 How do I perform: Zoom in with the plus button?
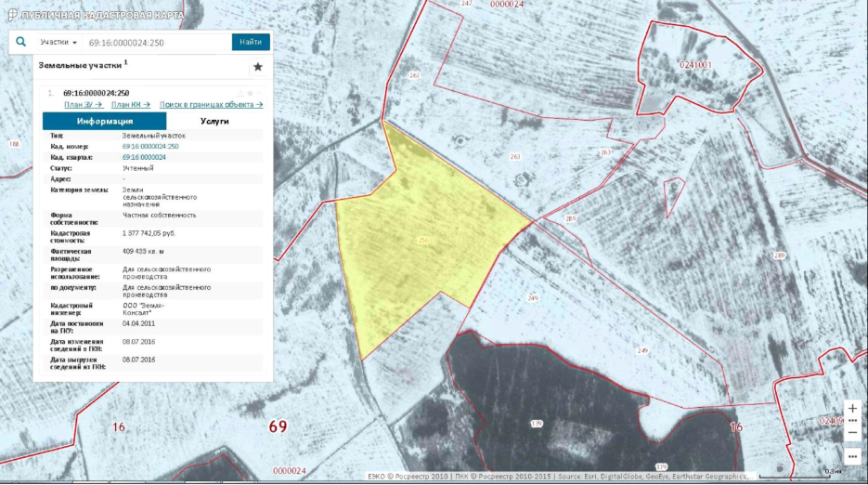point(852,408)
